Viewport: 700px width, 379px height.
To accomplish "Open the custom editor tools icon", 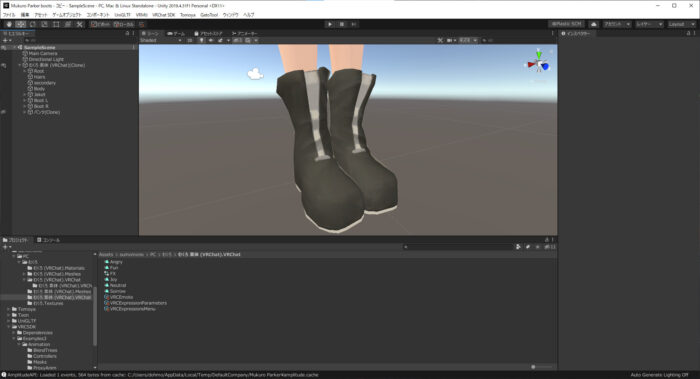I will click(79, 24).
